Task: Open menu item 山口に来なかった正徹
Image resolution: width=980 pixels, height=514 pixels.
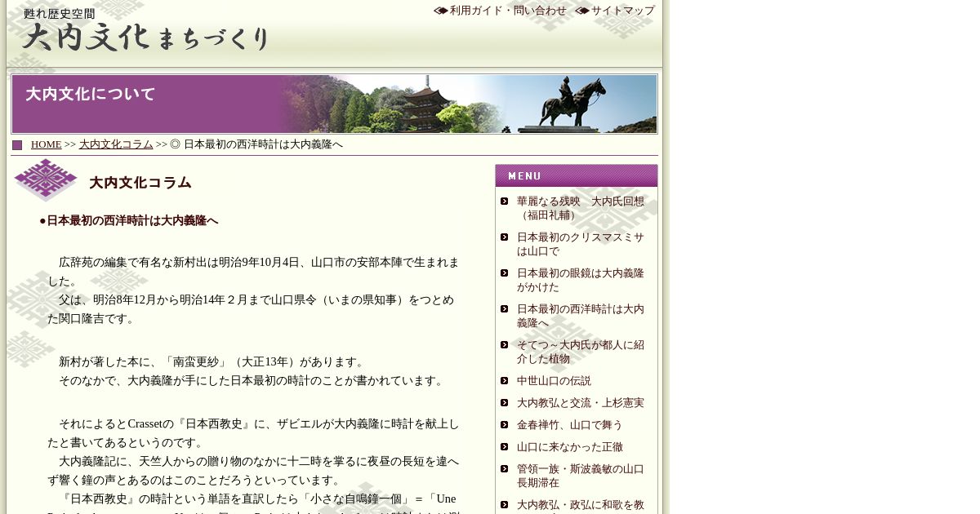Action: pyautogui.click(x=570, y=447)
